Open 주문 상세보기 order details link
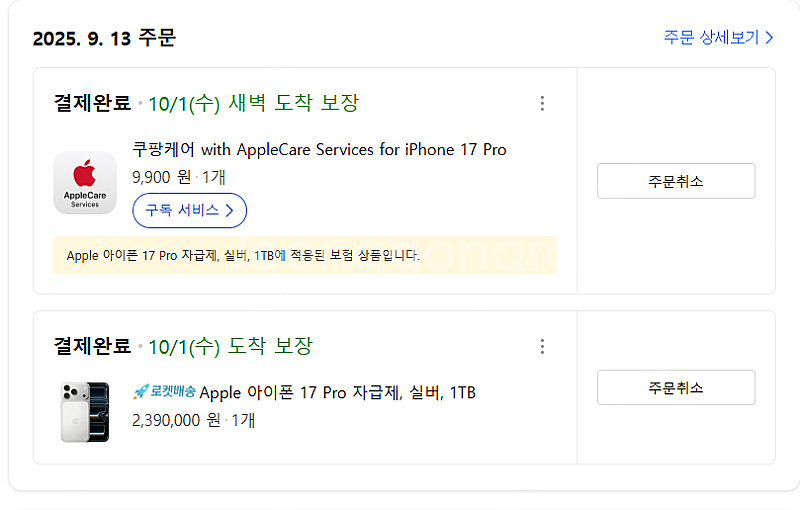The image size is (800, 510). [x=718, y=38]
